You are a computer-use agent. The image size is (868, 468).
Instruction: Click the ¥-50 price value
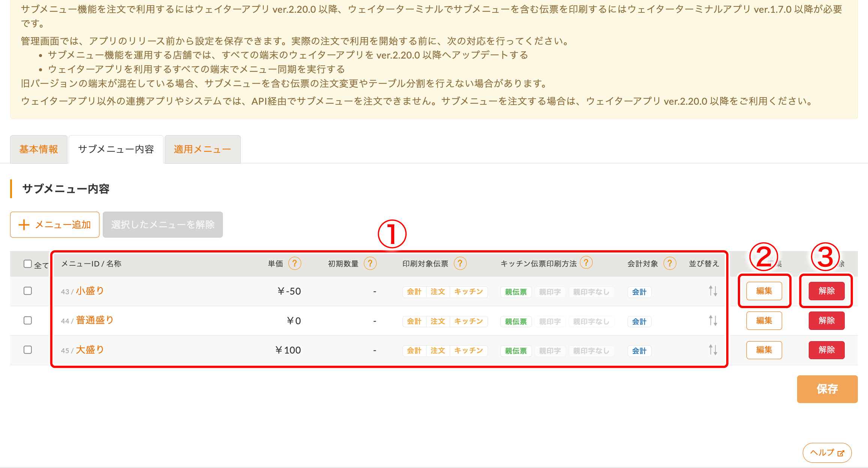[289, 291]
